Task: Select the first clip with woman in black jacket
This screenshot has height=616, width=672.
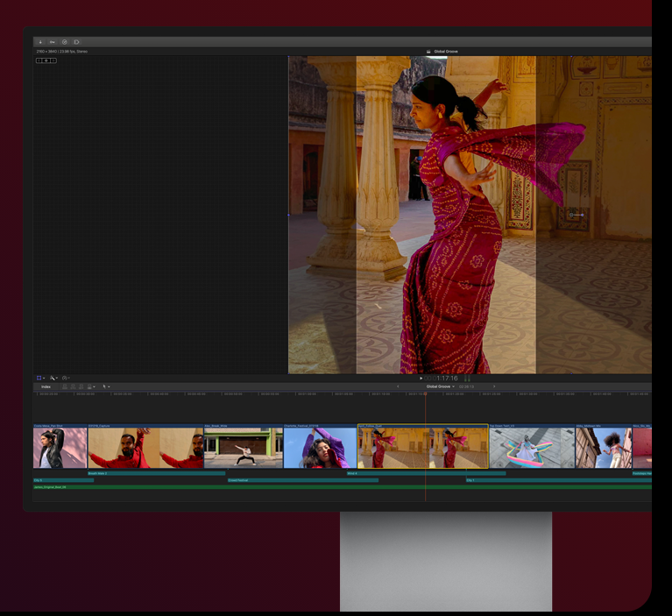Action: tap(60, 448)
